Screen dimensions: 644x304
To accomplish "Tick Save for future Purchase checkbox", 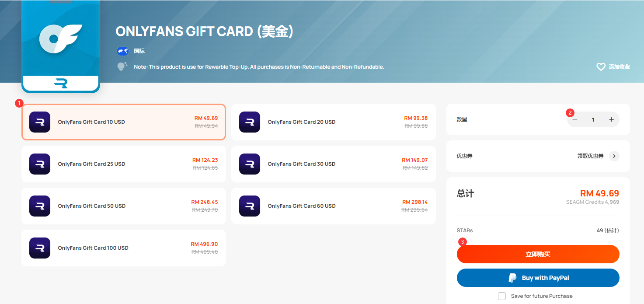I will pos(502,296).
